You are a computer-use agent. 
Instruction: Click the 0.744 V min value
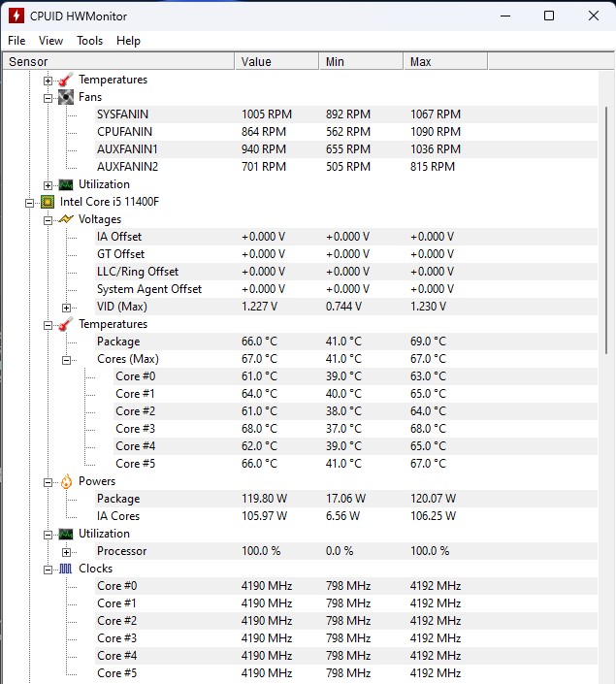(343, 307)
